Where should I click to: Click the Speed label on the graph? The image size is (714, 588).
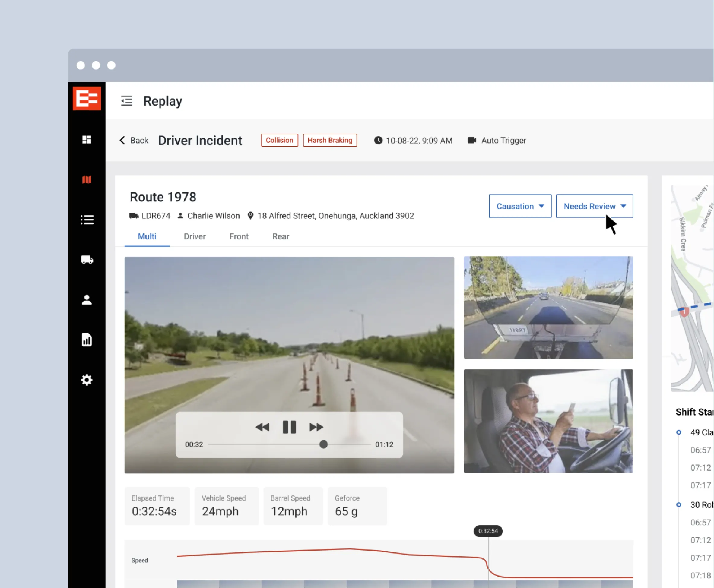140,560
